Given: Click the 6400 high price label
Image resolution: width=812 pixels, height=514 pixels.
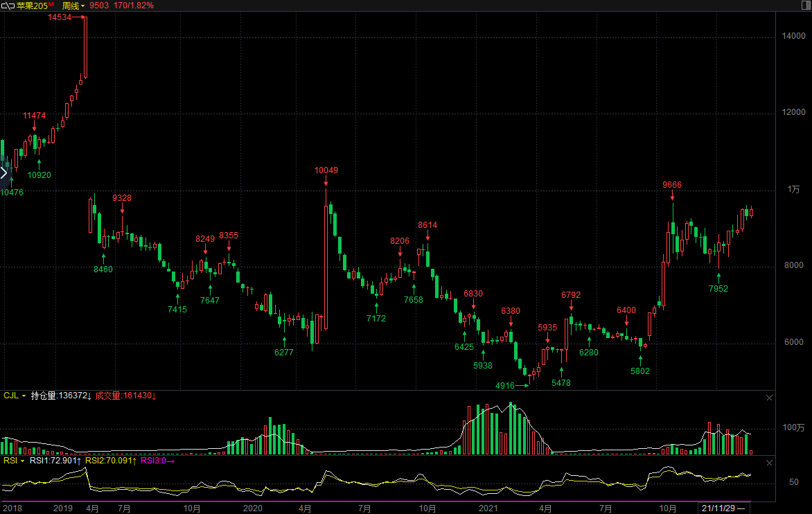Looking at the screenshot, I should pos(626,310).
